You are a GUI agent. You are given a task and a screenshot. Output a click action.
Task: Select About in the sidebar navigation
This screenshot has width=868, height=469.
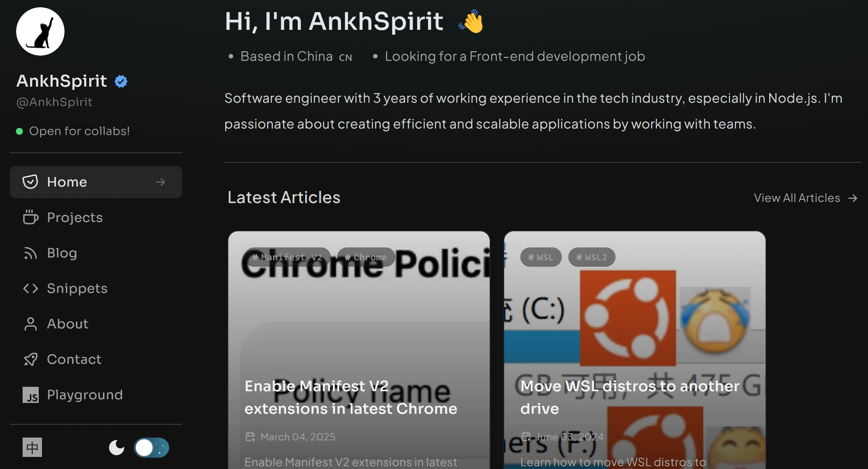pyautogui.click(x=67, y=324)
